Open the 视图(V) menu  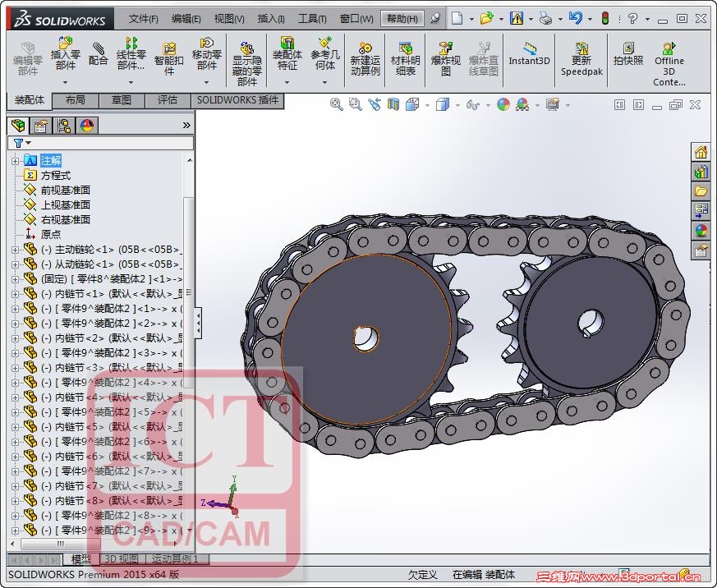point(229,19)
